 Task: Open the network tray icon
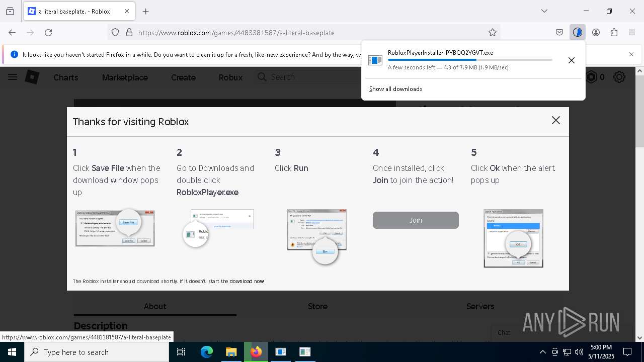(x=567, y=352)
